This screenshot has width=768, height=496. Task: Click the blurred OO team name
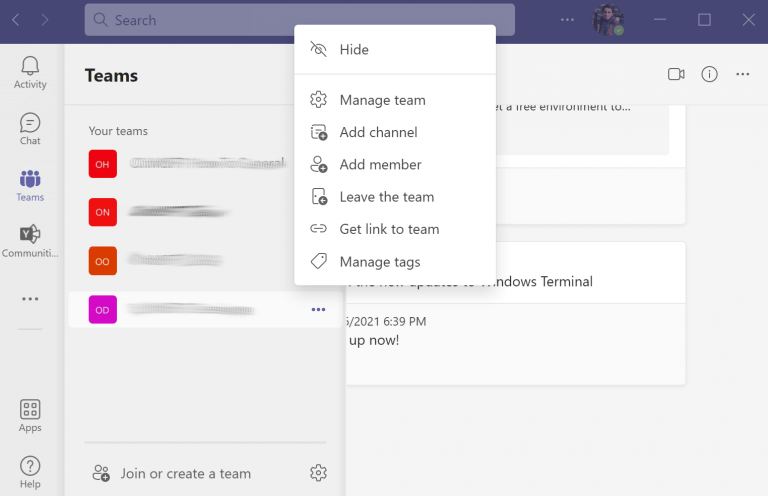tap(176, 260)
